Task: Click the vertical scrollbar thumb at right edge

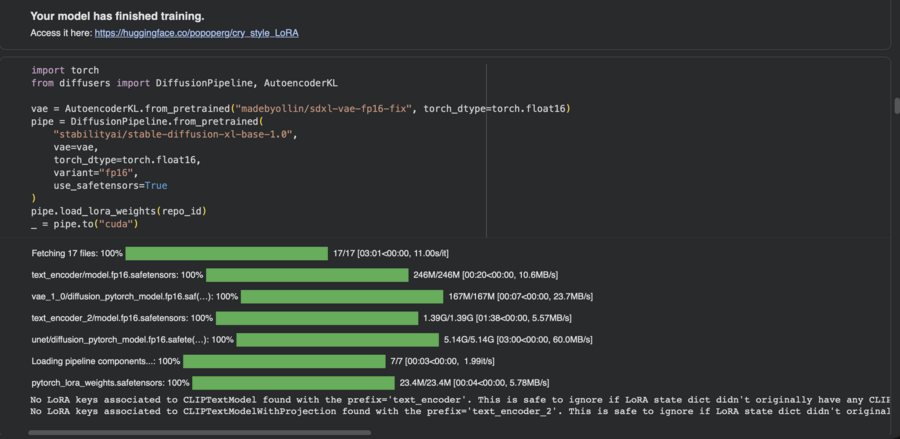Action: (895, 107)
